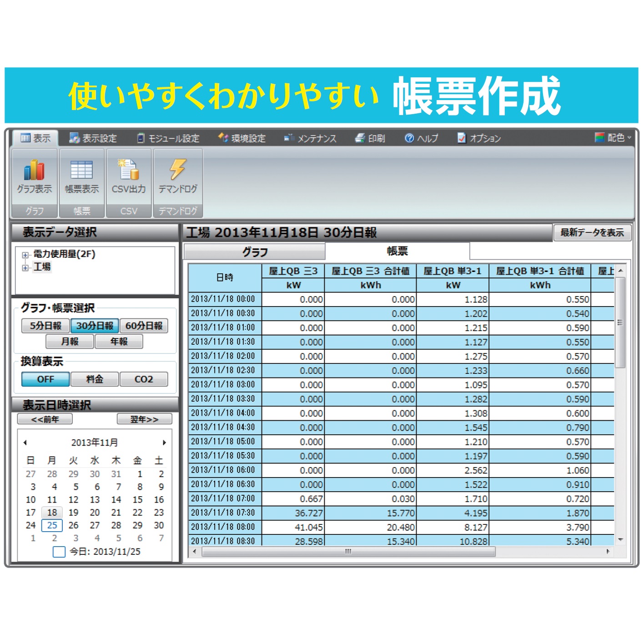644x644 pixels.
Task: Switch conversion display to CO2
Action: 144,379
